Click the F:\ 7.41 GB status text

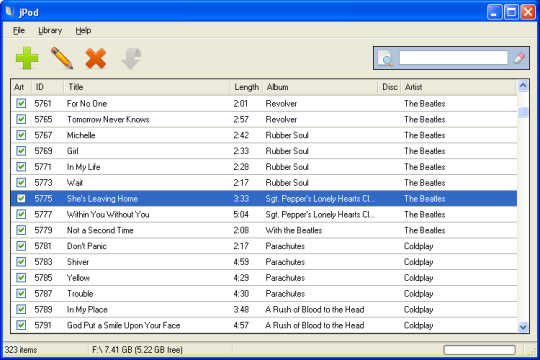(137, 350)
